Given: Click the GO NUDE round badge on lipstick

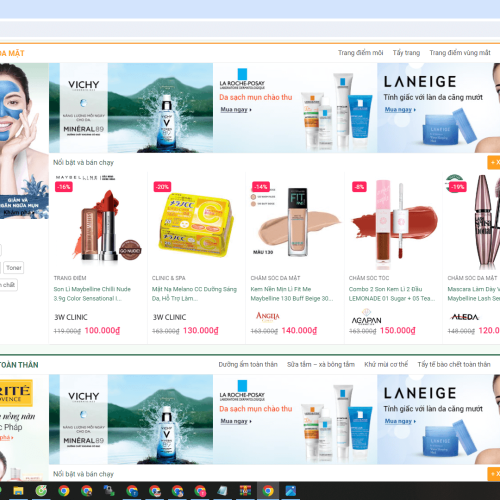Looking at the screenshot, I should coord(130,250).
